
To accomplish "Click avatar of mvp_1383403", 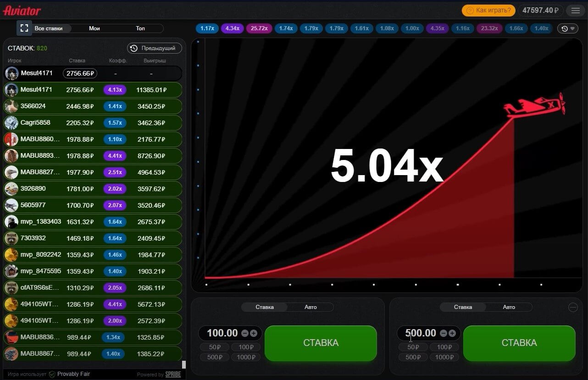I will point(11,222).
